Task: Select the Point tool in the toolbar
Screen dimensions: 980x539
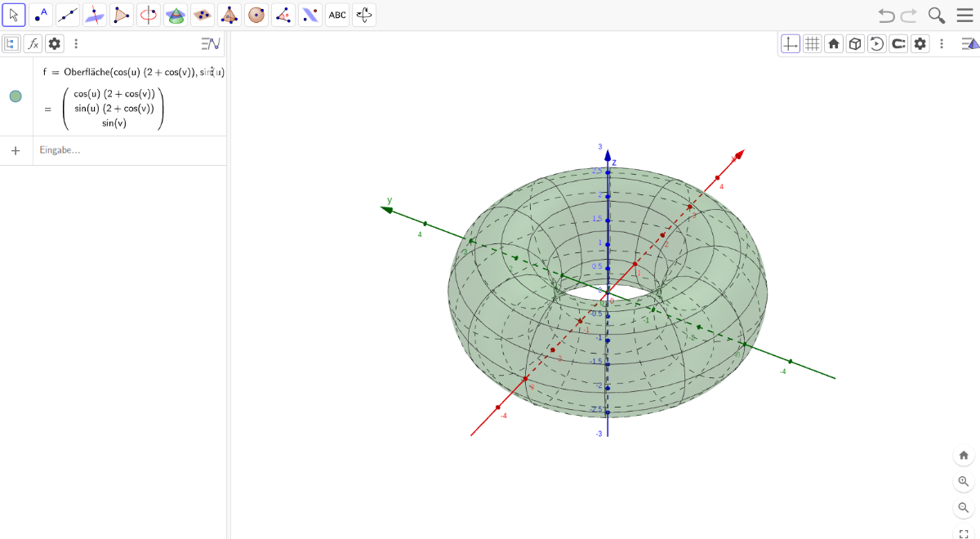Action: pyautogui.click(x=41, y=15)
